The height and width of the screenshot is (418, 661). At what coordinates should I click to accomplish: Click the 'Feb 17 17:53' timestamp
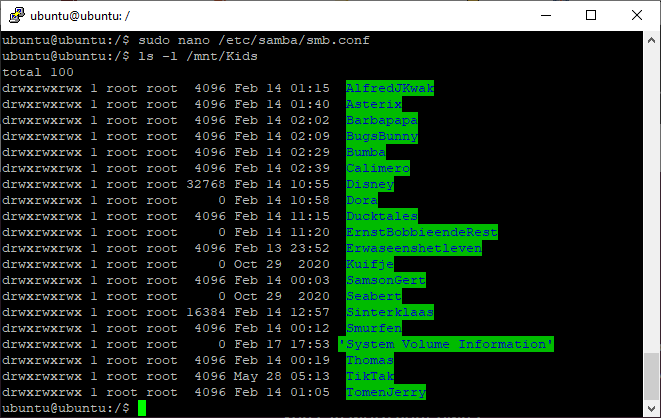tap(282, 345)
